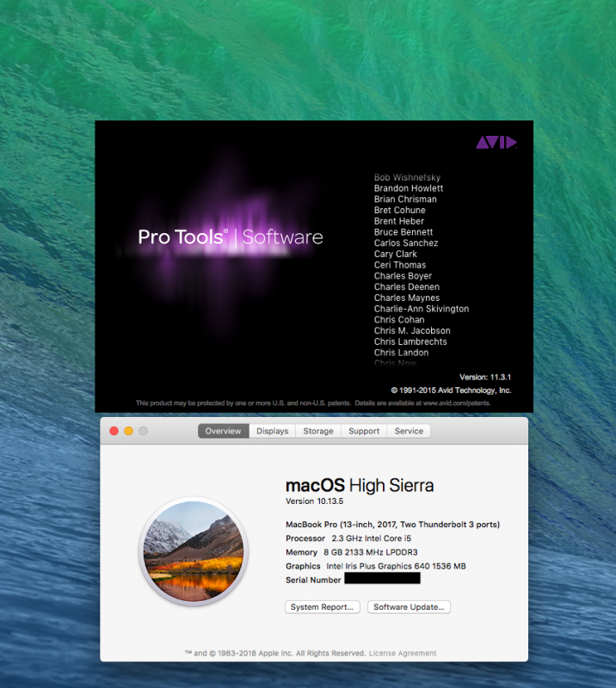
Task: Click credit name Carlos Sanchez
Action: point(406,243)
